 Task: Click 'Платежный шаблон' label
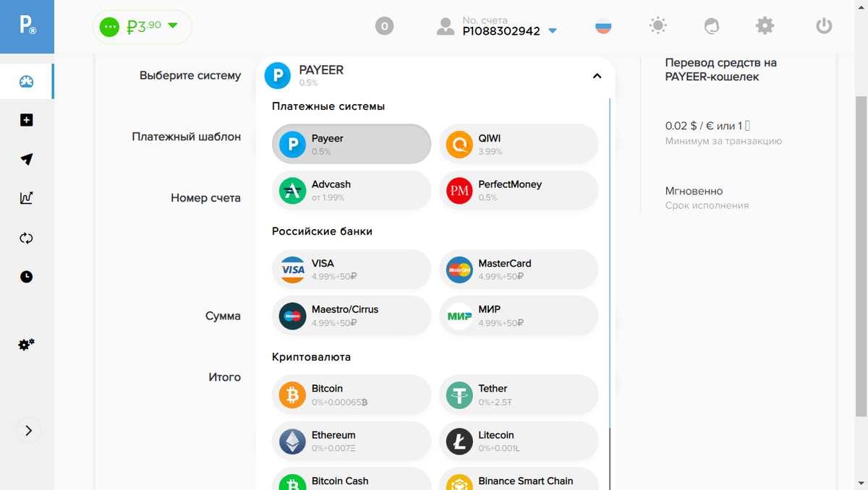(x=187, y=137)
